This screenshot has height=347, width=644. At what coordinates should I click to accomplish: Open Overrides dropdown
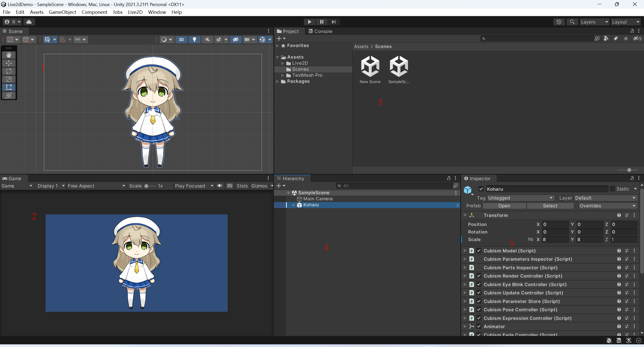(608, 206)
